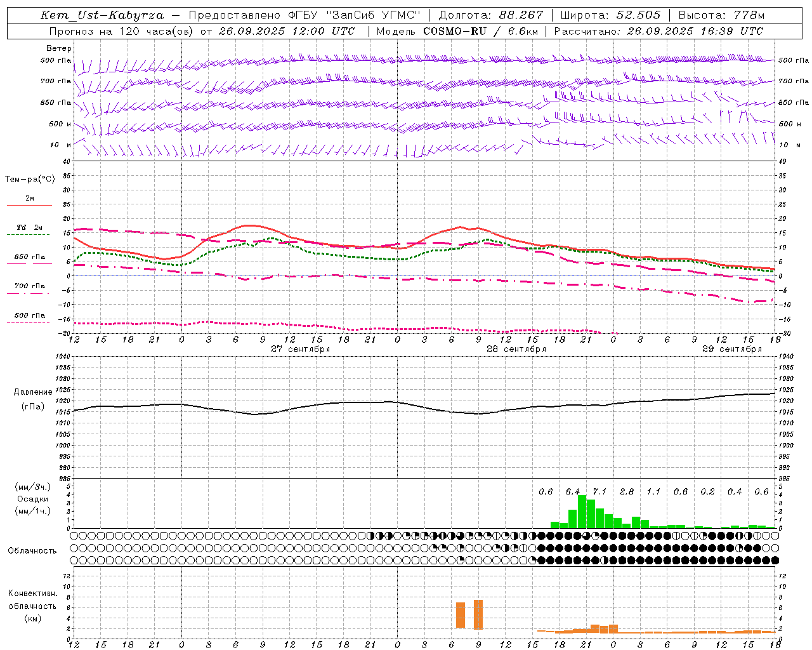Click 985 on the right pressure axis
The height and width of the screenshot is (650, 812).
pos(785,479)
